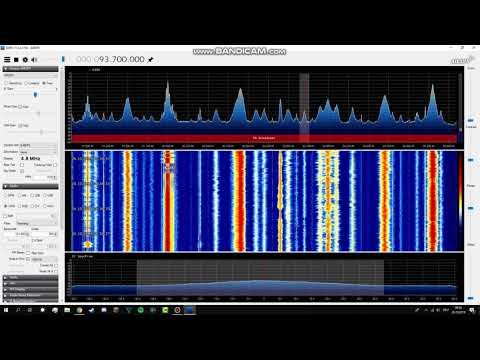
Task: Move the Contrast slider handle
Action: (470, 160)
